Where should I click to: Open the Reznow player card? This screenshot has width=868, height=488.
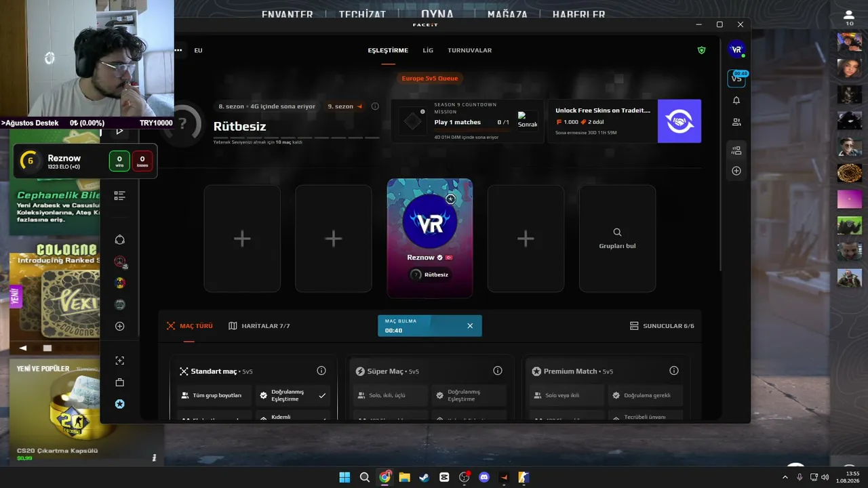tap(430, 239)
